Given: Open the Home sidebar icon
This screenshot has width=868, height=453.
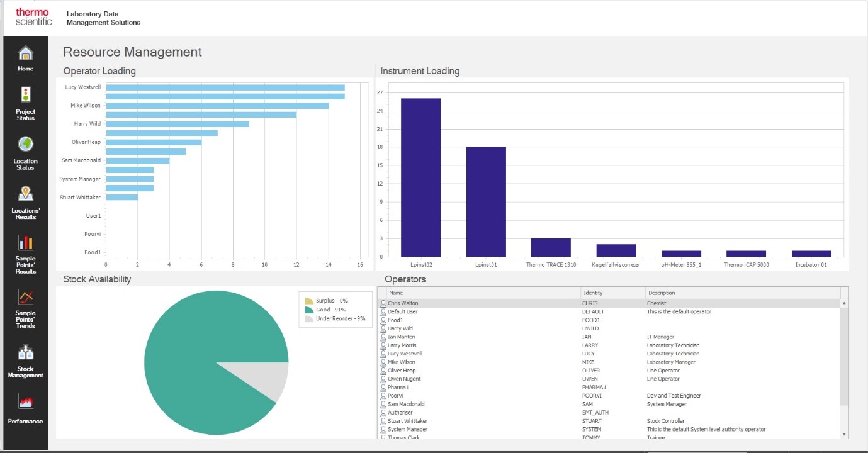Looking at the screenshot, I should click(x=25, y=54).
